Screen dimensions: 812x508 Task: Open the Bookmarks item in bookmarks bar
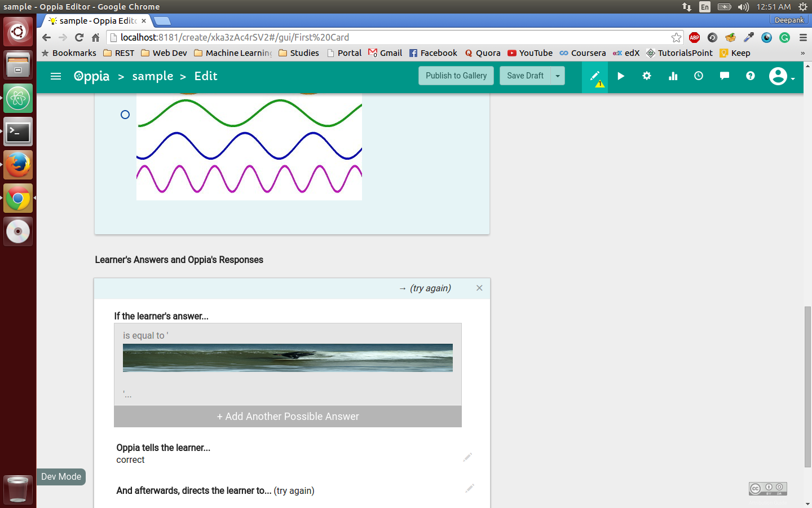click(69, 53)
